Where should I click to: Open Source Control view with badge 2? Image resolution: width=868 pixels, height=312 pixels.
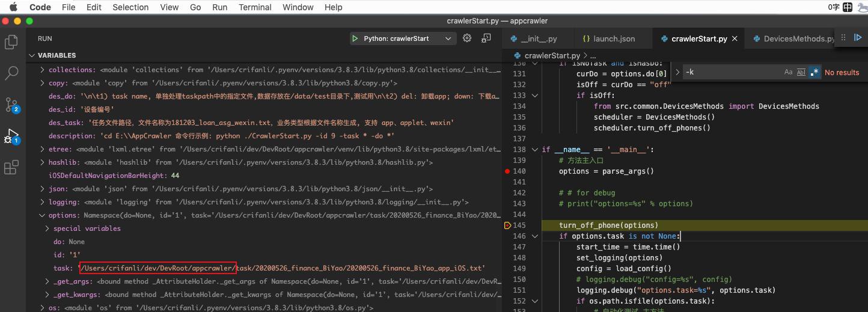(x=11, y=105)
